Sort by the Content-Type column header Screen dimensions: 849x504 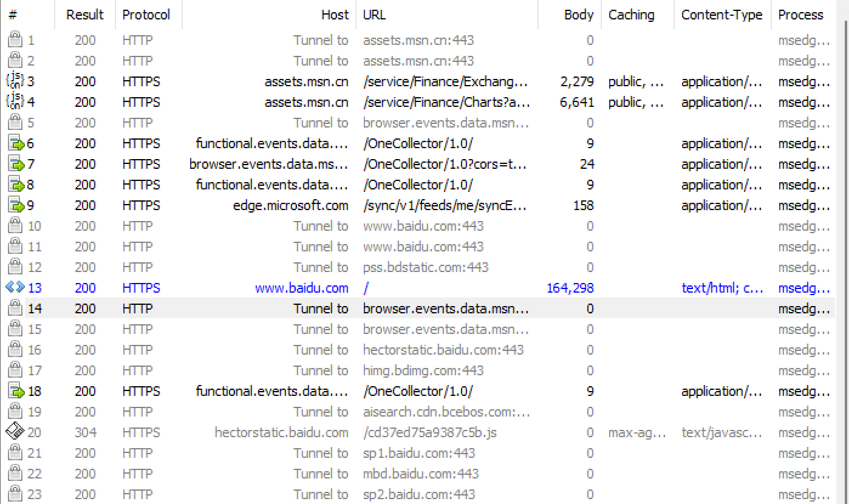coord(722,15)
